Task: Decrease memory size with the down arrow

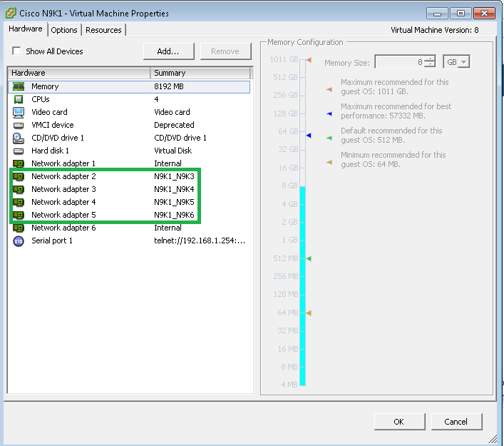Action: point(430,64)
